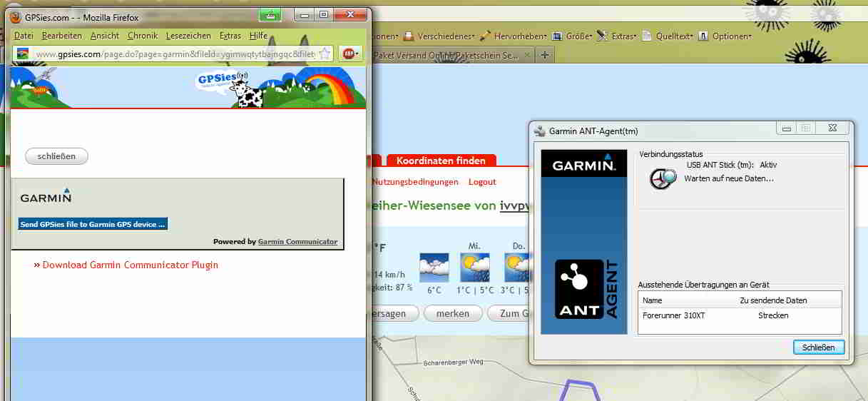Image resolution: width=868 pixels, height=401 pixels.
Task: Open a new tab with the plus button
Action: tap(545, 55)
